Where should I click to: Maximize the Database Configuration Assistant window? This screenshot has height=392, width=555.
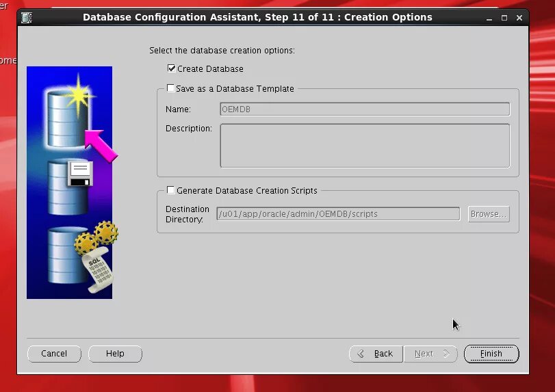(x=504, y=18)
